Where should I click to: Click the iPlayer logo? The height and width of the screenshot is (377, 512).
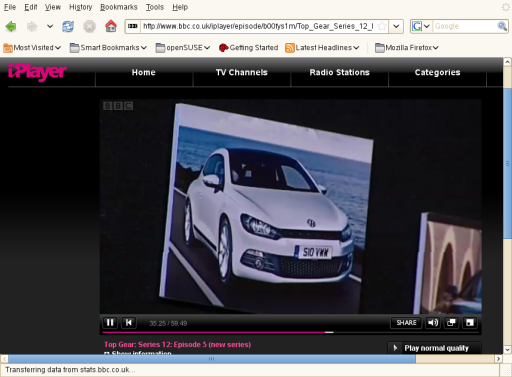(x=37, y=72)
